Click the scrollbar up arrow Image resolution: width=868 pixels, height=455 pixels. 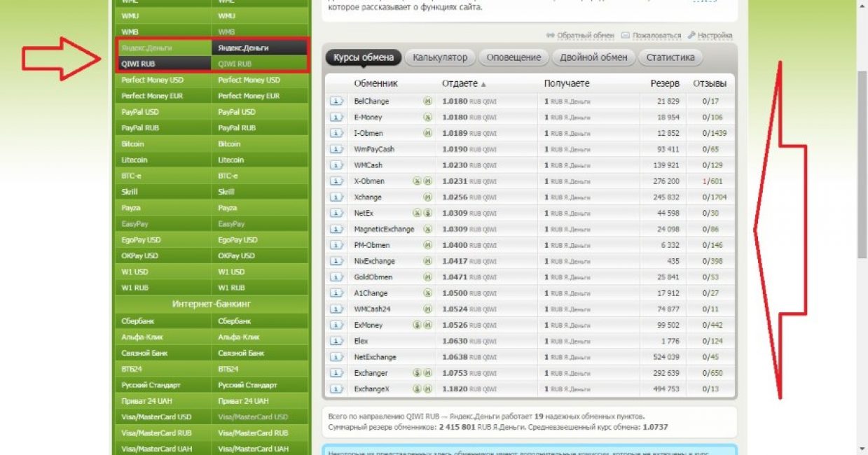coord(862,6)
